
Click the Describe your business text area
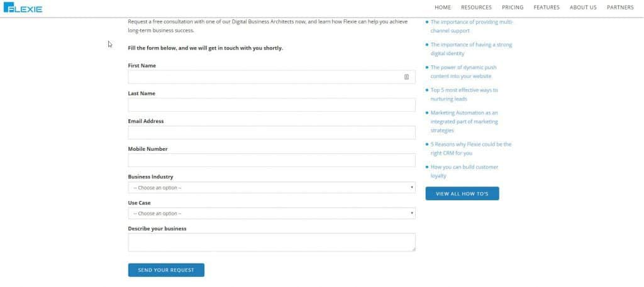272,242
